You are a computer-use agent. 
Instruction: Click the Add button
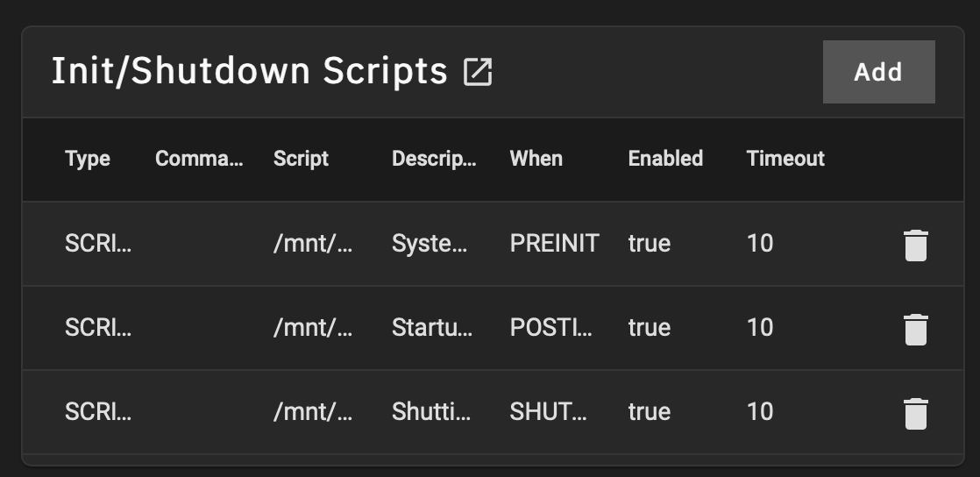click(878, 72)
